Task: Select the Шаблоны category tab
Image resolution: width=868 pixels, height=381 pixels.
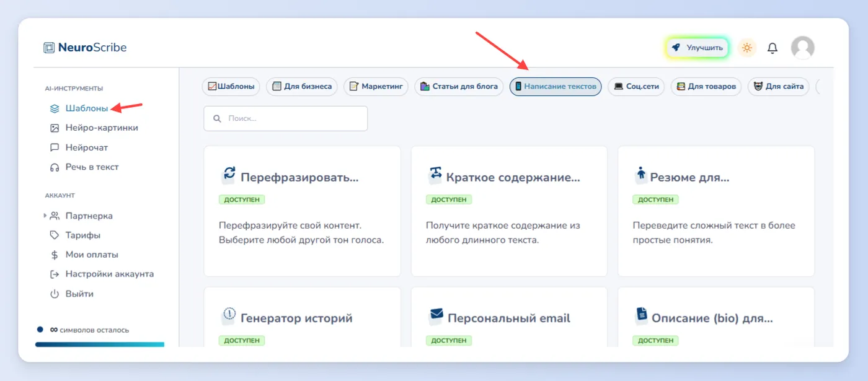Action: pos(231,87)
